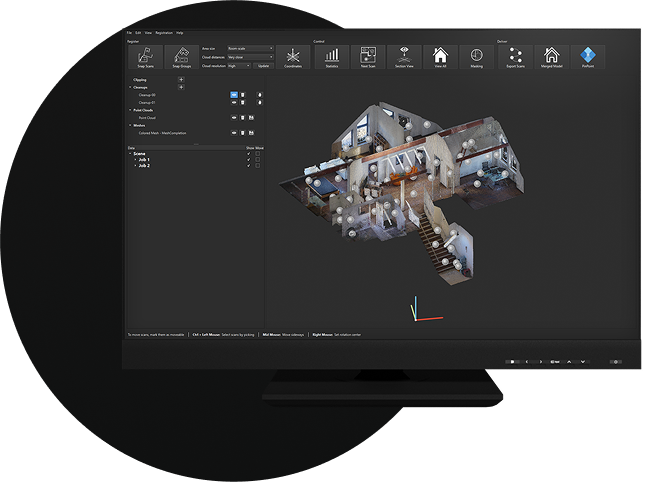This screenshot has width=646, height=482.
Task: Select the Snap Groups tool
Action: point(180,56)
